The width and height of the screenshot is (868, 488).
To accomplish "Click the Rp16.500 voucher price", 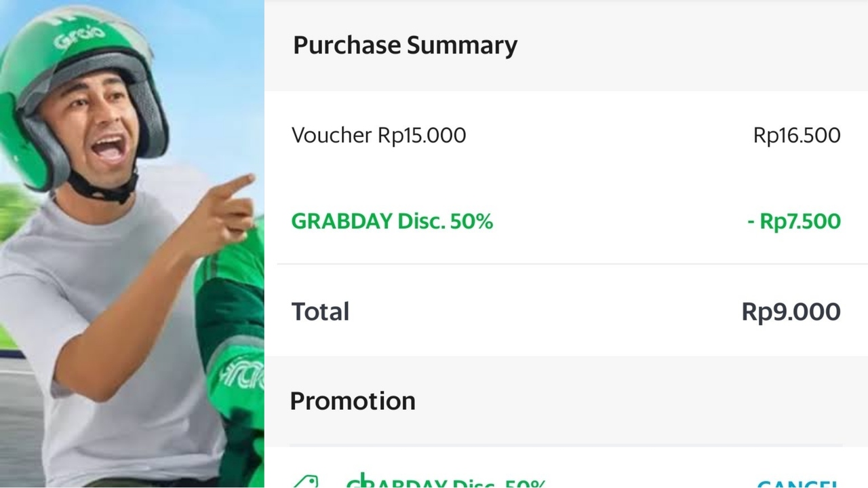I will pos(796,135).
